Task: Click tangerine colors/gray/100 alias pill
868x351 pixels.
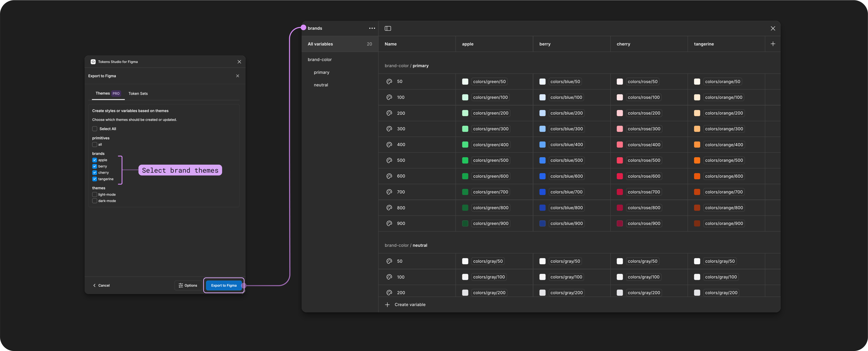Action: 721,277
